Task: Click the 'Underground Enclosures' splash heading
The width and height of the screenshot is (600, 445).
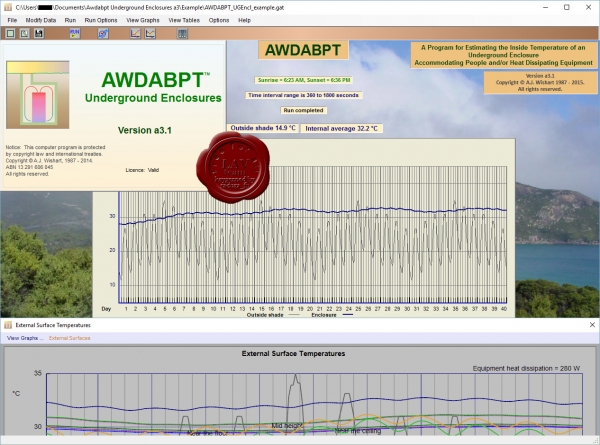Action: click(x=153, y=98)
